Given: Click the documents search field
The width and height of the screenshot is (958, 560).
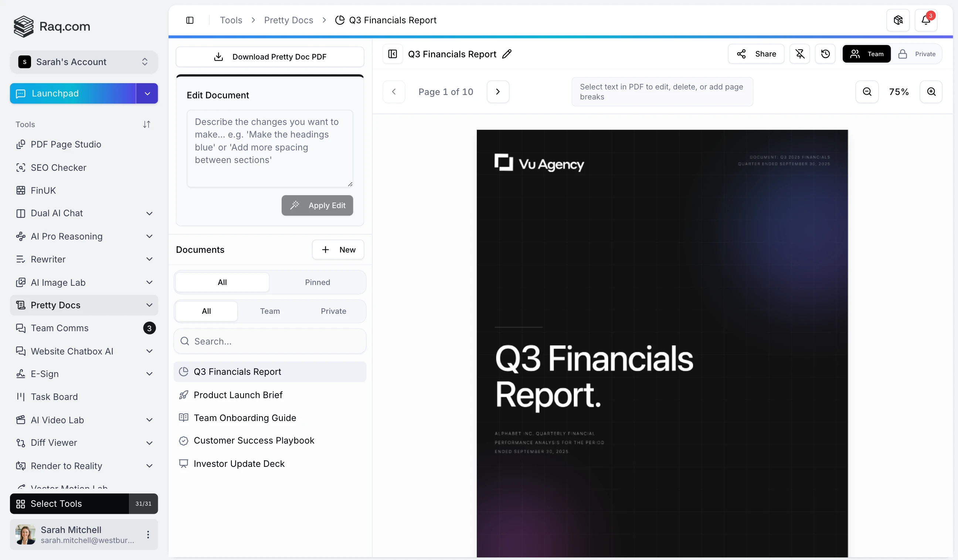Looking at the screenshot, I should point(269,341).
